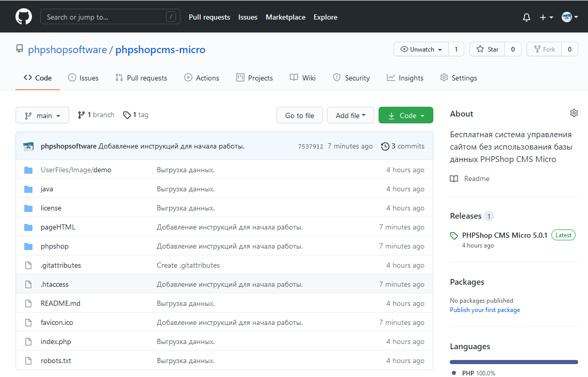The image size is (588, 377).
Task: Click the file icon next to .htaccess
Action: tap(28, 285)
